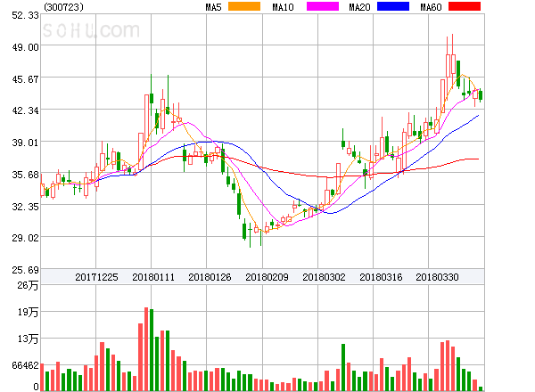Select the MA5 legend label
The image size is (535, 392).
pyautogui.click(x=213, y=7)
